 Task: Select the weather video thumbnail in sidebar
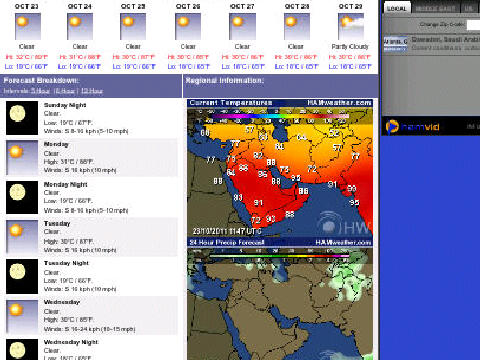395,44
